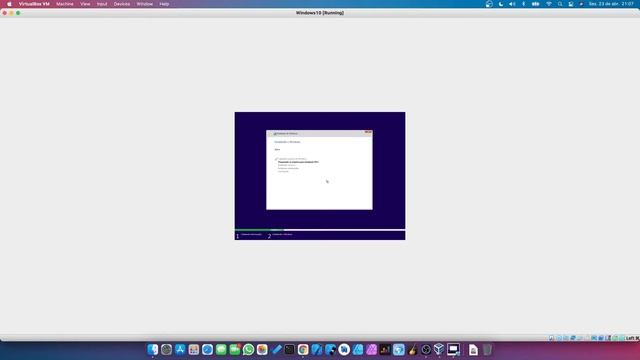This screenshot has height=360, width=640.
Task: Click the date and time in menu bar
Action: coord(611,4)
